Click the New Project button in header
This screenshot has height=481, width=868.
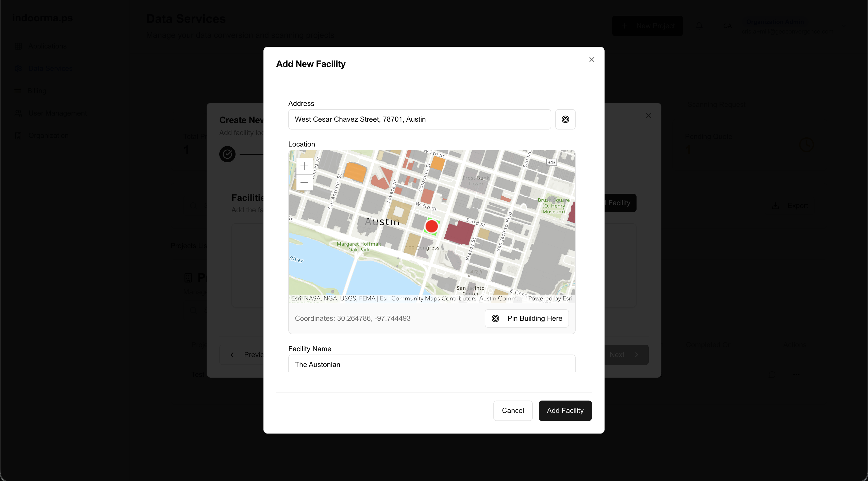pos(647,26)
